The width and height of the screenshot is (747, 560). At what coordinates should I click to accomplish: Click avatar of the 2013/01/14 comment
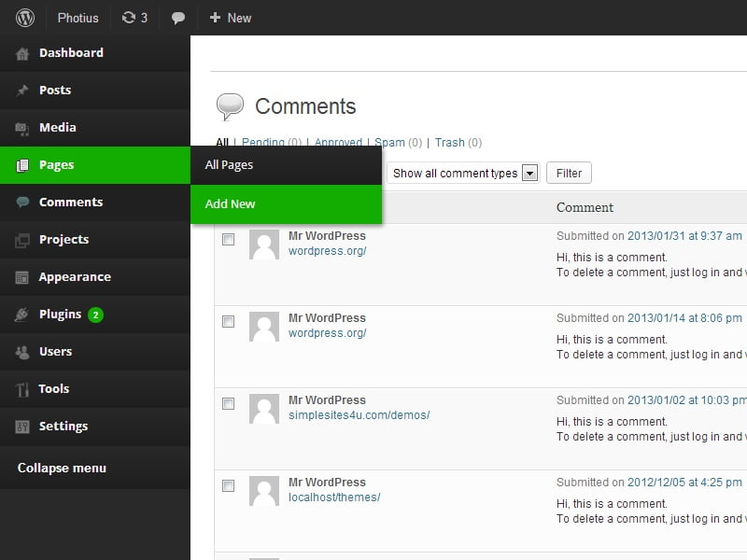(264, 327)
